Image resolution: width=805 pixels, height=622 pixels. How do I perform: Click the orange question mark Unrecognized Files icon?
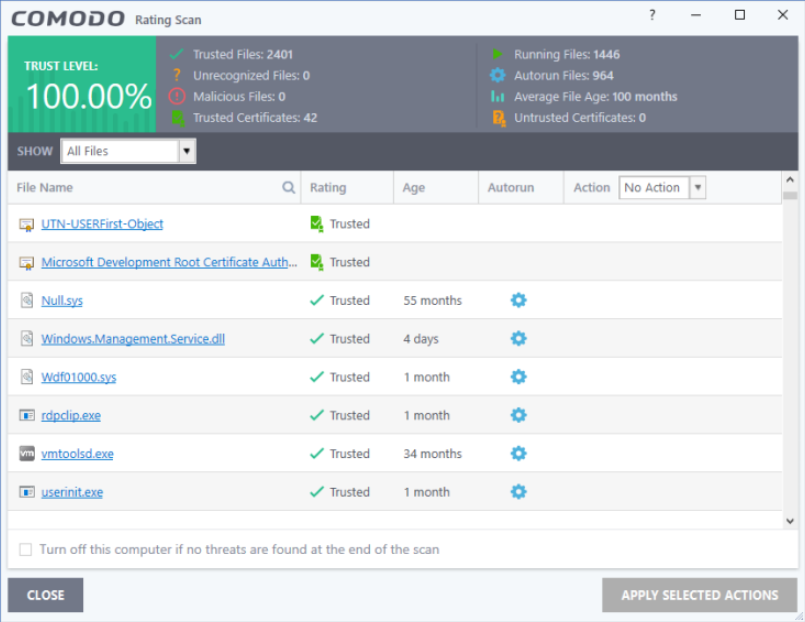pyautogui.click(x=177, y=75)
